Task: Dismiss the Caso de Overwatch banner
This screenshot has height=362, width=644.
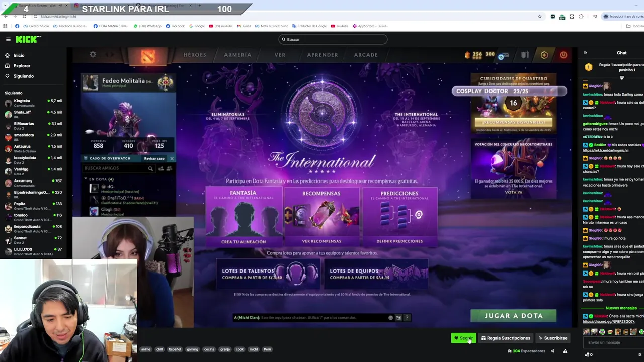Action: click(x=172, y=158)
